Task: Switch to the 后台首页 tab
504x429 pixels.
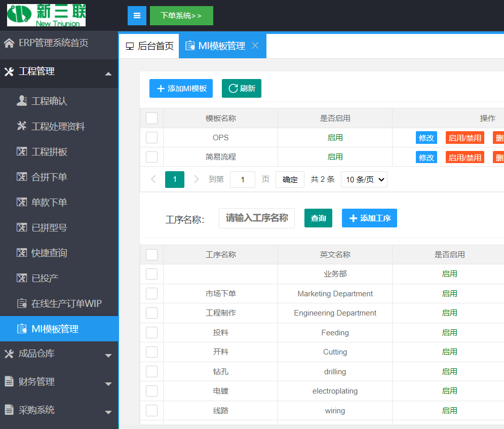Action: [149, 46]
